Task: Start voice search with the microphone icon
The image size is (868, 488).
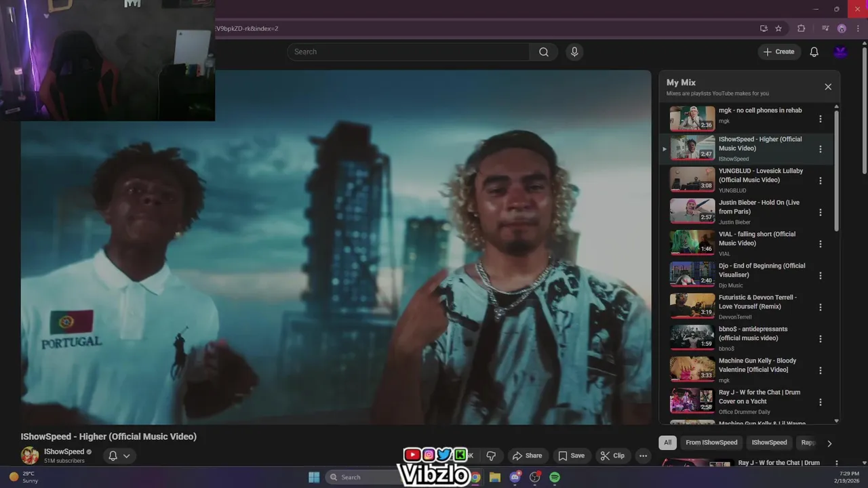Action: coord(574,52)
